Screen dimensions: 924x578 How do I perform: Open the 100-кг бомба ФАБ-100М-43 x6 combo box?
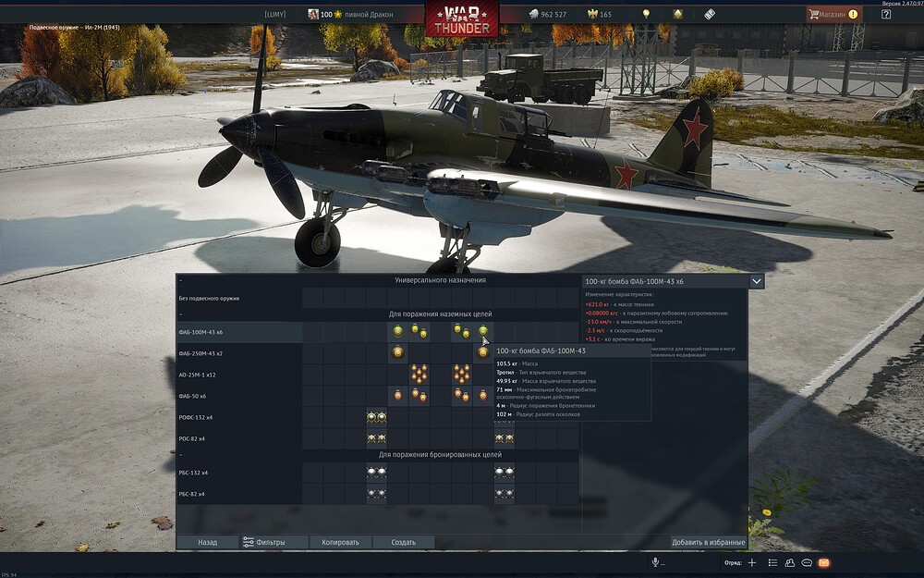point(673,281)
